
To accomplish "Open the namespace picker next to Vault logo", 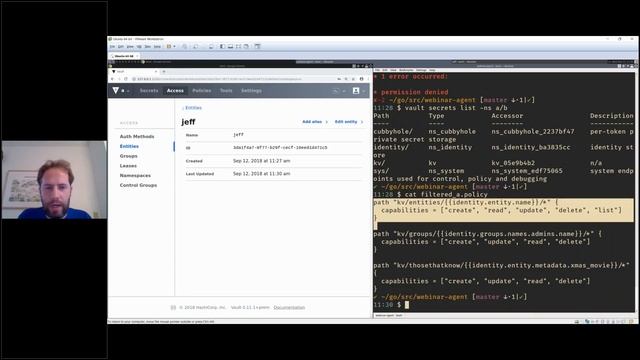I will [125, 91].
